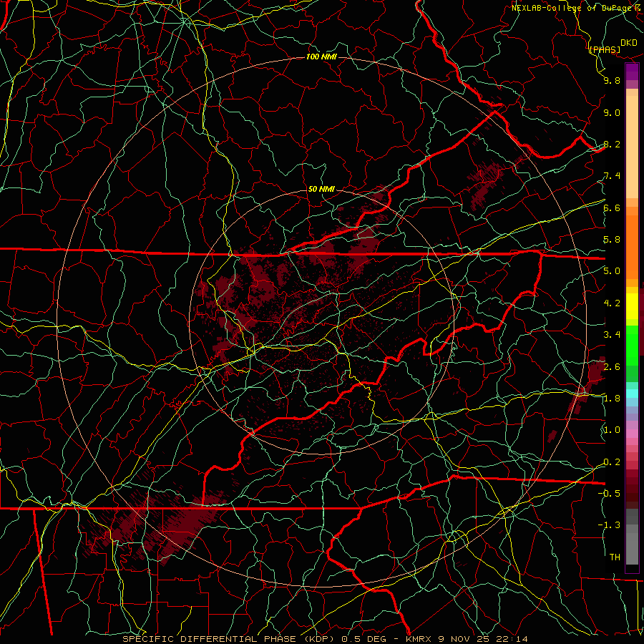Screen dimensions: 644x644
Task: Click the [PHAS] units label
Action: [604, 49]
